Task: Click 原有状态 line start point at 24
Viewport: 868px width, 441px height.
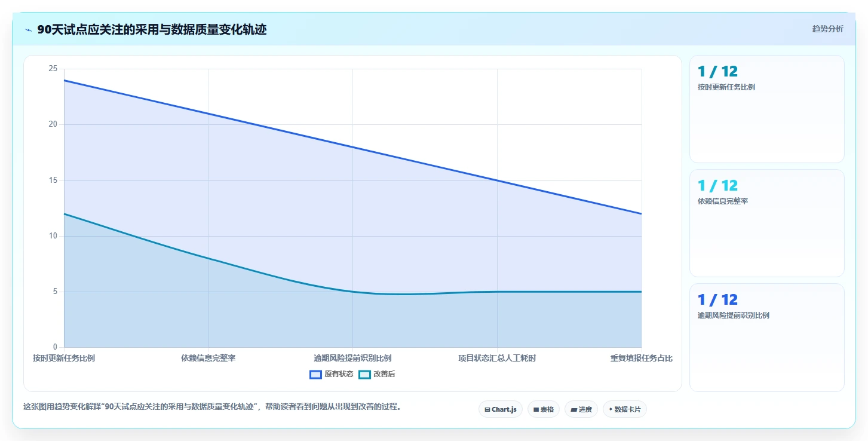Action: click(x=64, y=80)
